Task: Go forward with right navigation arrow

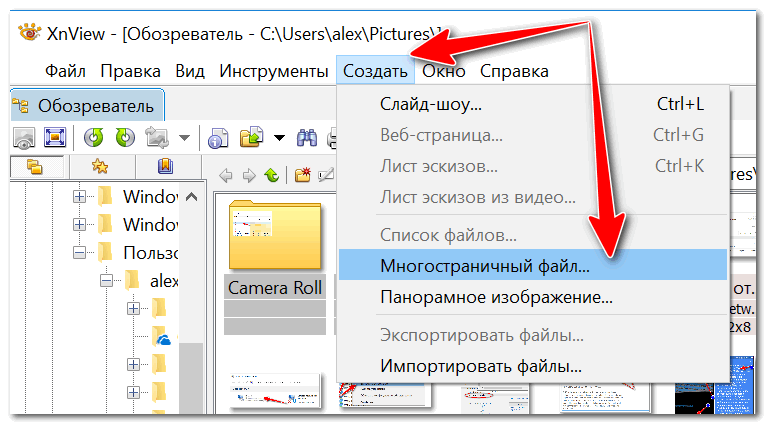Action: [249, 175]
